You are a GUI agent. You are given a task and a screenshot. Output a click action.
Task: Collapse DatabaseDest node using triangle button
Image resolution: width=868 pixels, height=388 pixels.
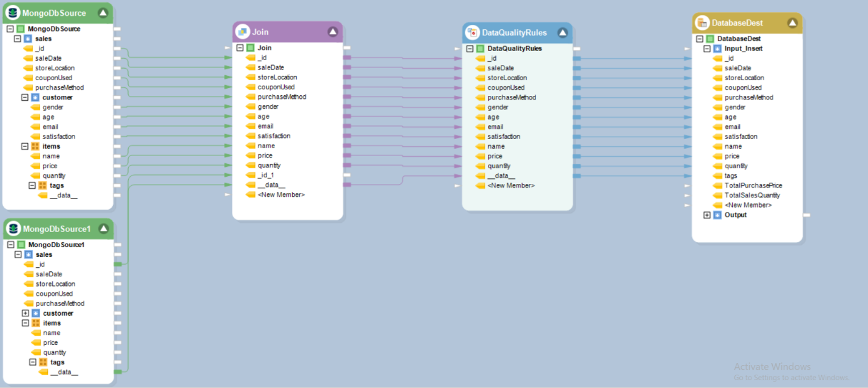point(792,23)
